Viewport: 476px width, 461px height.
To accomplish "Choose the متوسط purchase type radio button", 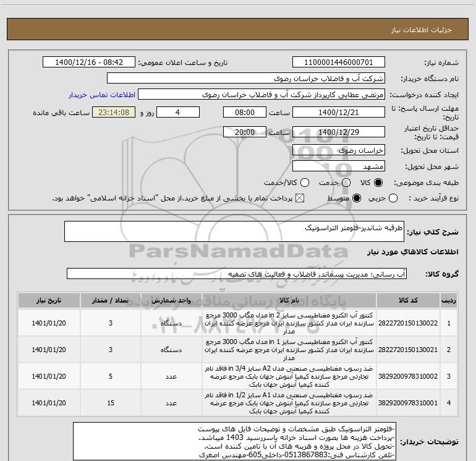I will (x=357, y=198).
